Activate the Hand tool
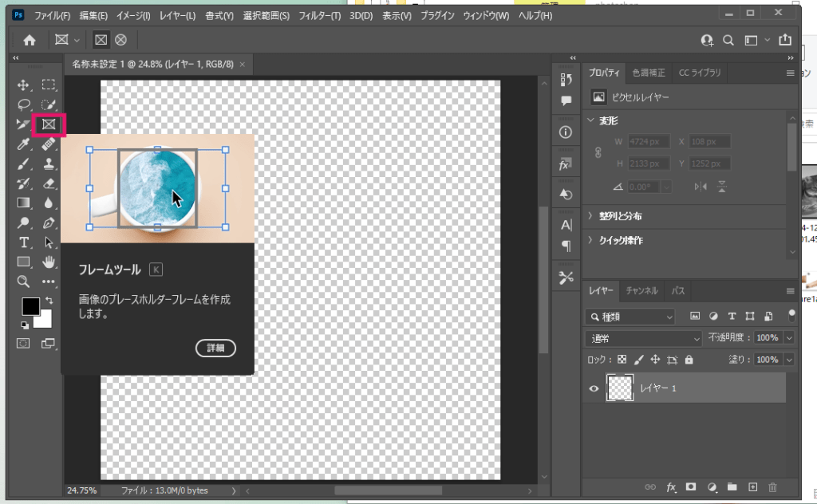The image size is (817, 504). click(x=49, y=262)
